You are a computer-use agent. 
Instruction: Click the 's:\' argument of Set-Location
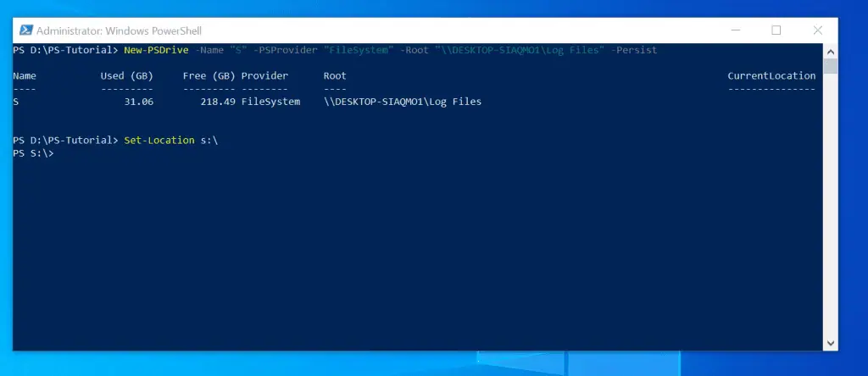click(209, 141)
